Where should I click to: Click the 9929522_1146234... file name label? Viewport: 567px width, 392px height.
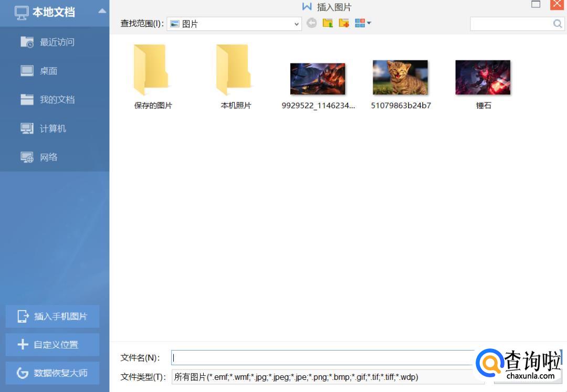coord(318,105)
